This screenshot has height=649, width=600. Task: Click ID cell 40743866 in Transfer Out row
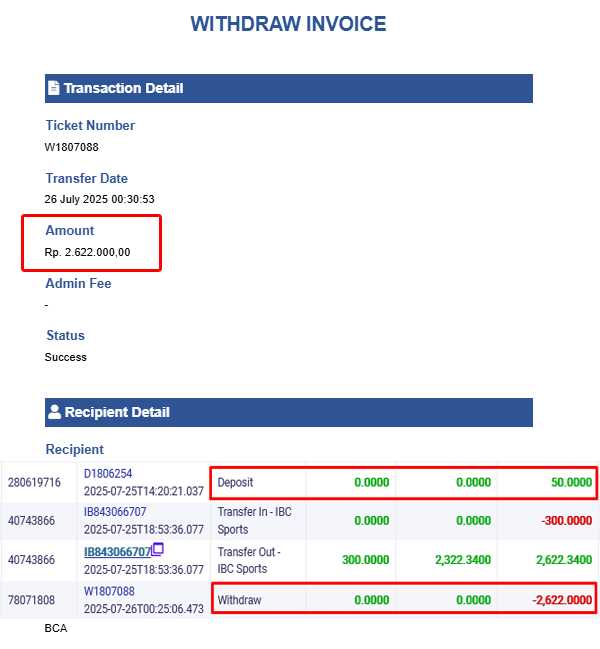tap(31, 560)
